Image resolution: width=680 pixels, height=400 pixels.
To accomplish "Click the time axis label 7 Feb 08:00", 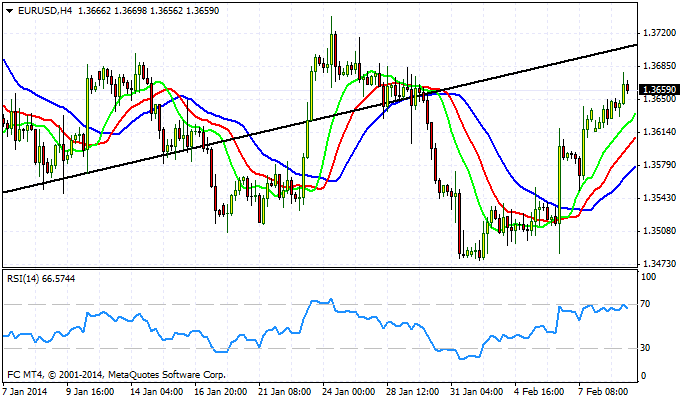I will tap(603, 391).
